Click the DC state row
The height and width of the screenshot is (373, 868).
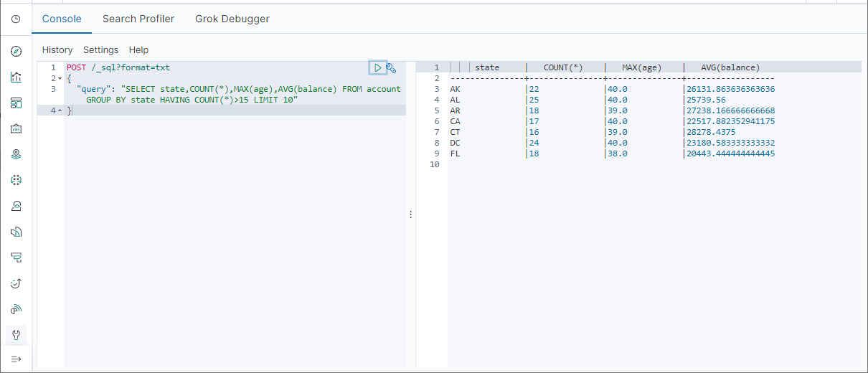[455, 143]
